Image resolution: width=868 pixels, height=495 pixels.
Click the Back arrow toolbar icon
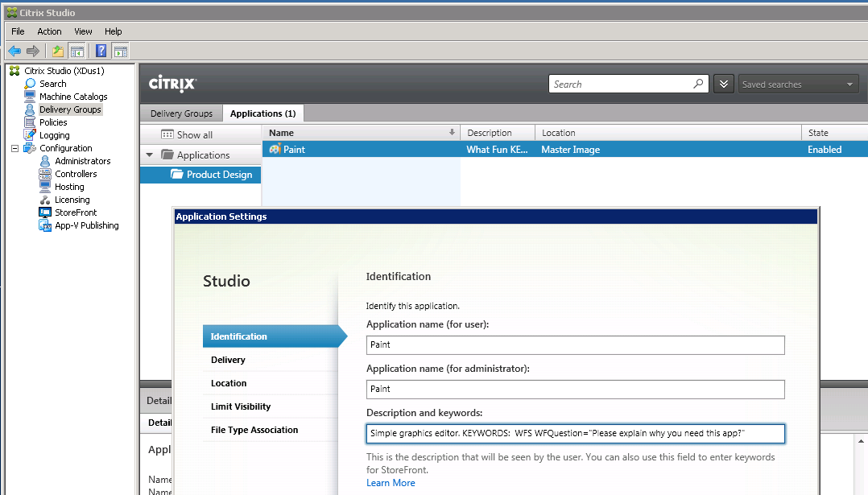(14, 52)
